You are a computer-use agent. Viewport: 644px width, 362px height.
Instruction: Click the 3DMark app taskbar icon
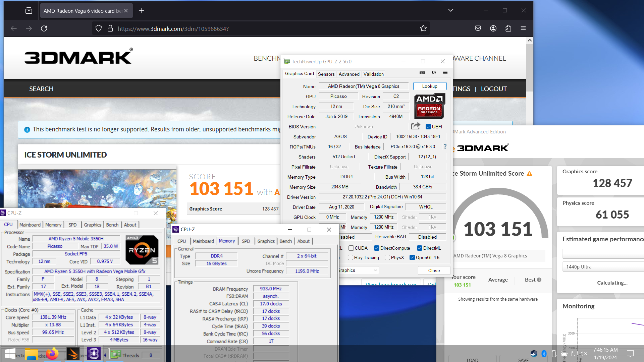(x=73, y=354)
